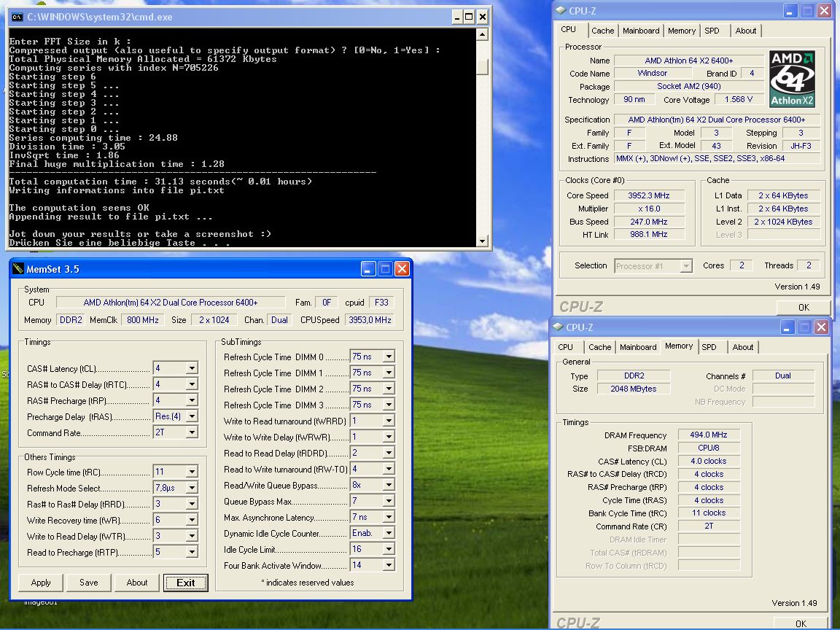This screenshot has height=630, width=840.
Task: Maximize the cmd.exe window
Action: [469, 17]
